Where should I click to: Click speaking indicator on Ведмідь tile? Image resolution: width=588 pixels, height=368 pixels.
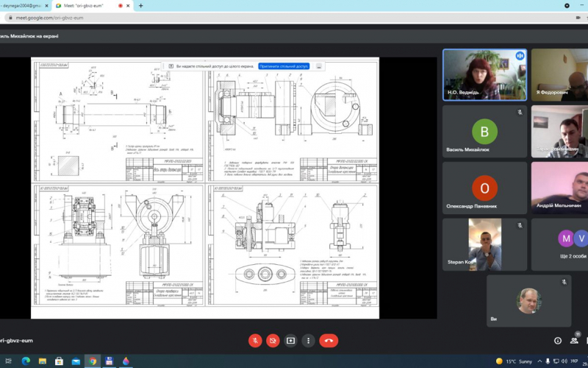click(520, 56)
